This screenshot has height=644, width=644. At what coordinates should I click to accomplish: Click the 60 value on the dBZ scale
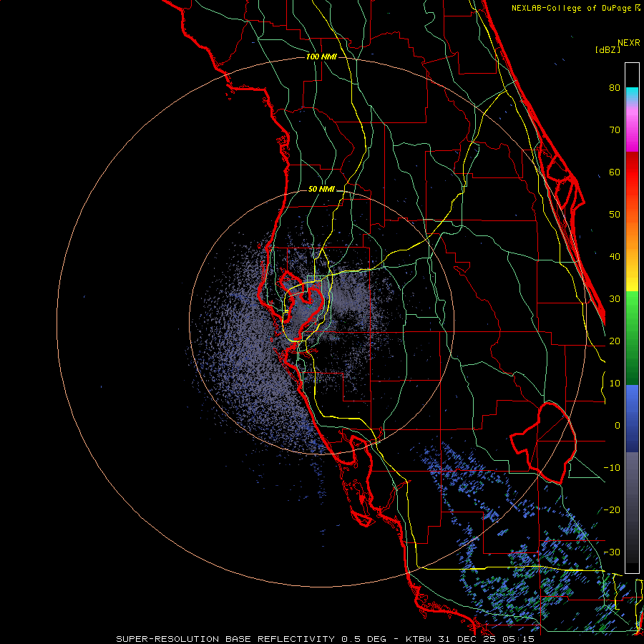[x=615, y=172]
